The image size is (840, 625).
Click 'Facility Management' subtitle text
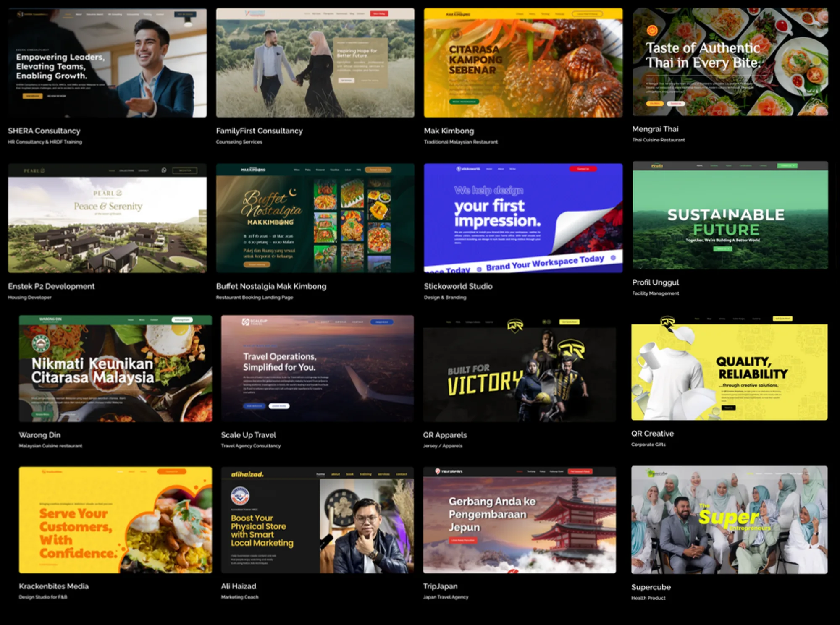[x=656, y=293]
